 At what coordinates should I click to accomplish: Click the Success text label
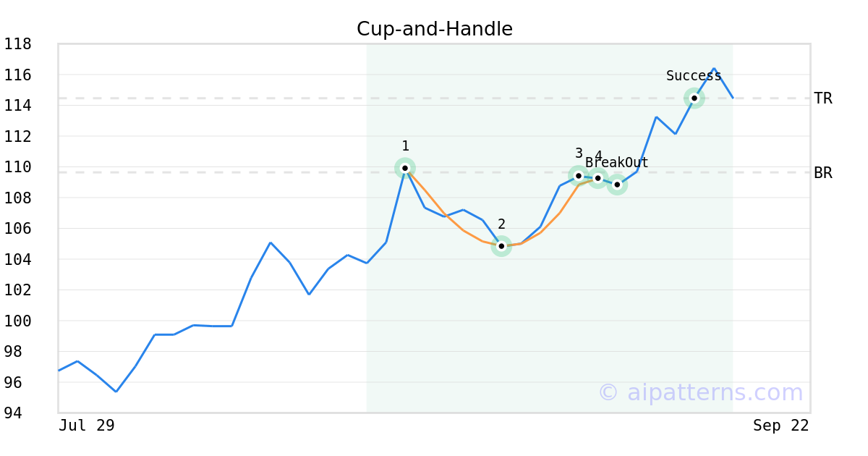click(x=694, y=76)
